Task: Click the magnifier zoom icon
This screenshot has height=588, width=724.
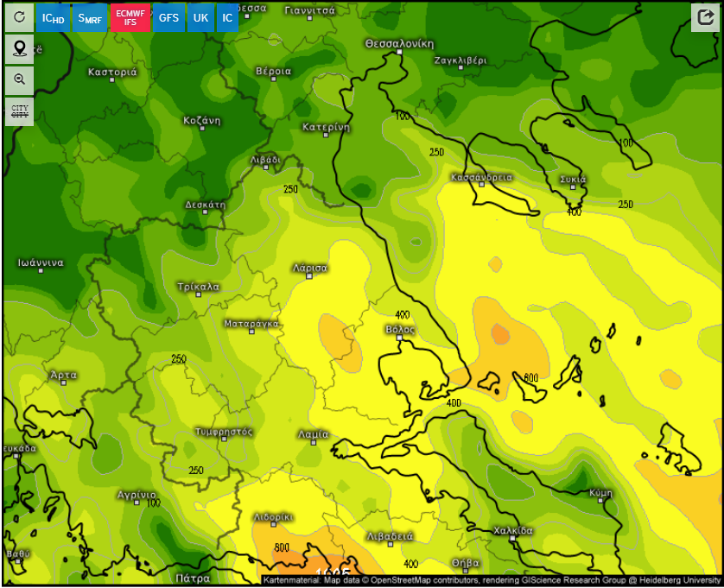Action: point(19,79)
